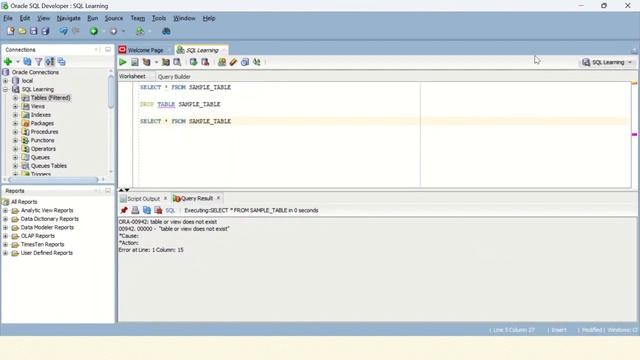Close the Query Result tab
Image resolution: width=640 pixels, height=360 pixels.
[218, 198]
